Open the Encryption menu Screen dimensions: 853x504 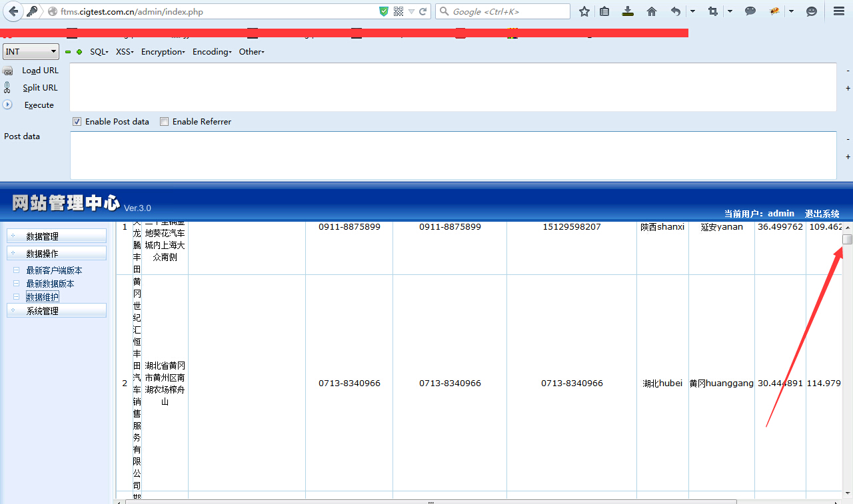[x=163, y=52]
